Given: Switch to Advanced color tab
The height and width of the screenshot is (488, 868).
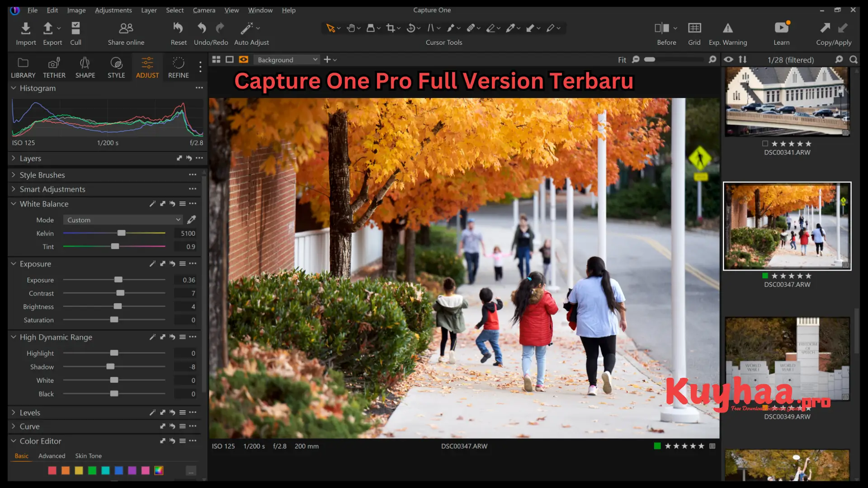Looking at the screenshot, I should (51, 456).
